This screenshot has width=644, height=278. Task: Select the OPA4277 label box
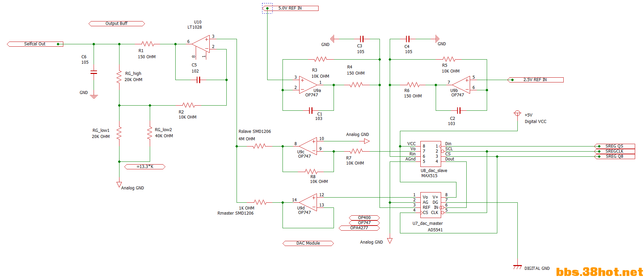pos(359,228)
